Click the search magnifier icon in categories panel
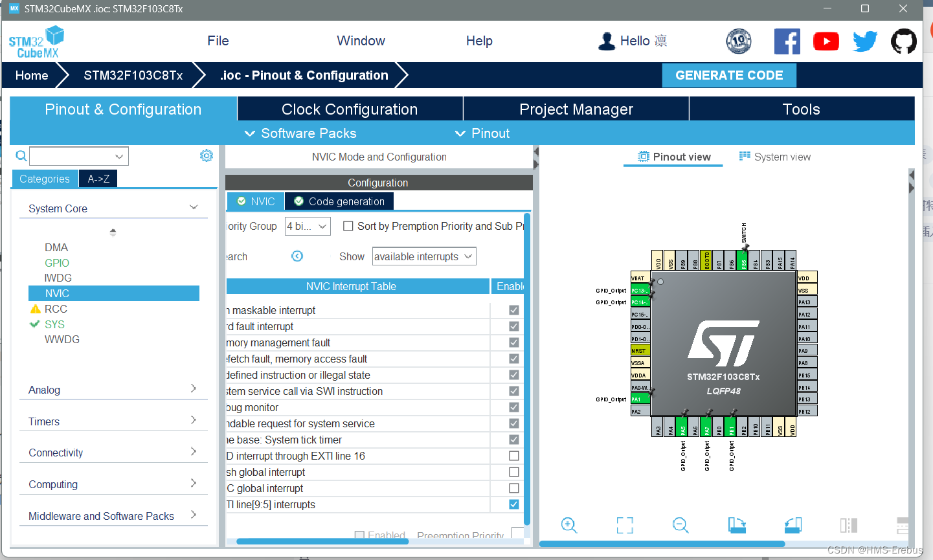The image size is (933, 560). click(21, 156)
